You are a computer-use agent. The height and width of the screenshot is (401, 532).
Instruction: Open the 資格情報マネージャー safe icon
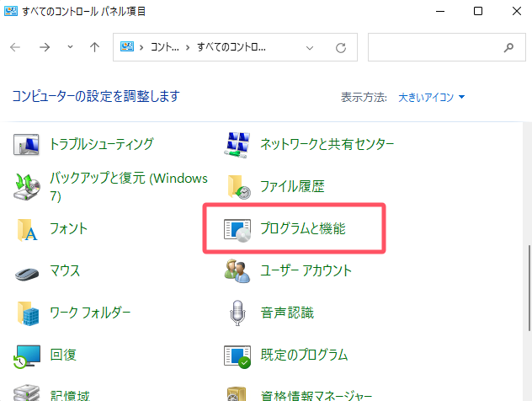point(237,394)
